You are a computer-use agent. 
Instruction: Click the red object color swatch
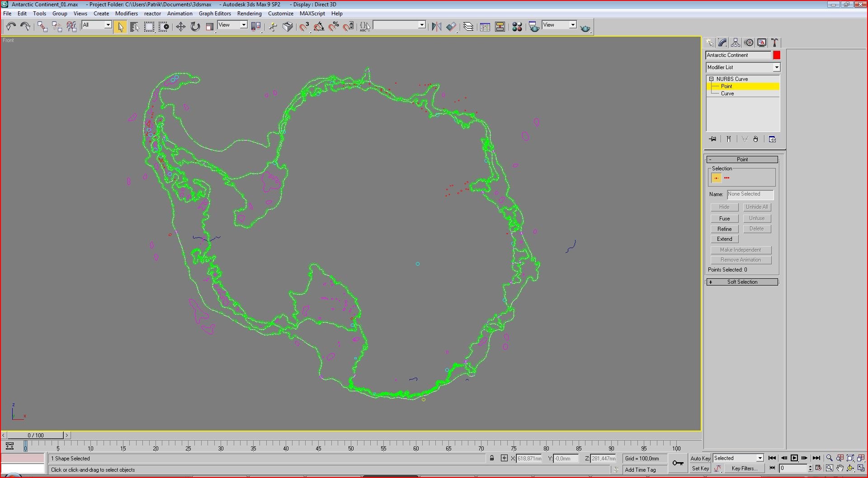coord(777,55)
